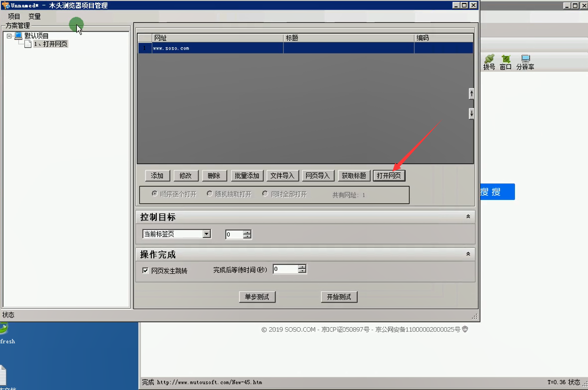Open the 项目 menu
The width and height of the screenshot is (588, 390).
(14, 17)
